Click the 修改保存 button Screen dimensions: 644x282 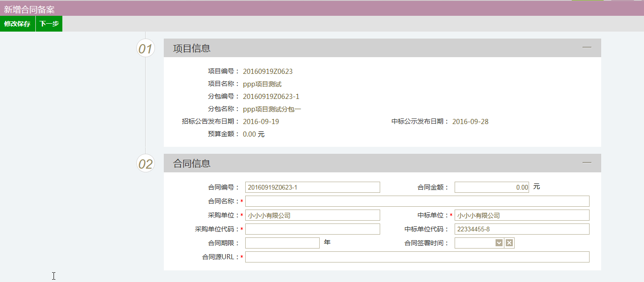[x=17, y=24]
